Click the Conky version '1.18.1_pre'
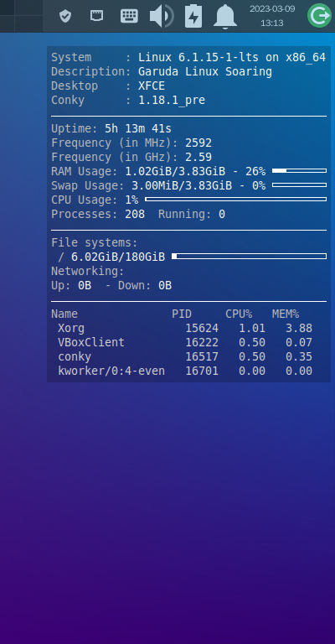 click(172, 101)
